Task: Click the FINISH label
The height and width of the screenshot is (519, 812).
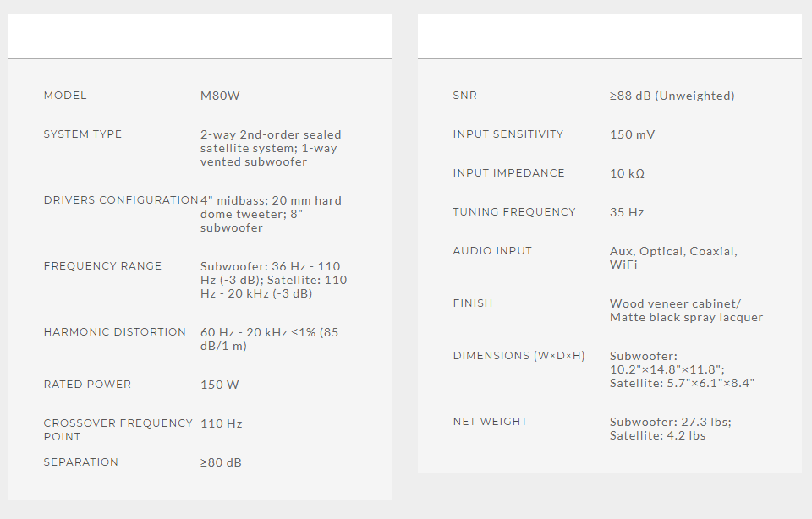Action: [473, 303]
